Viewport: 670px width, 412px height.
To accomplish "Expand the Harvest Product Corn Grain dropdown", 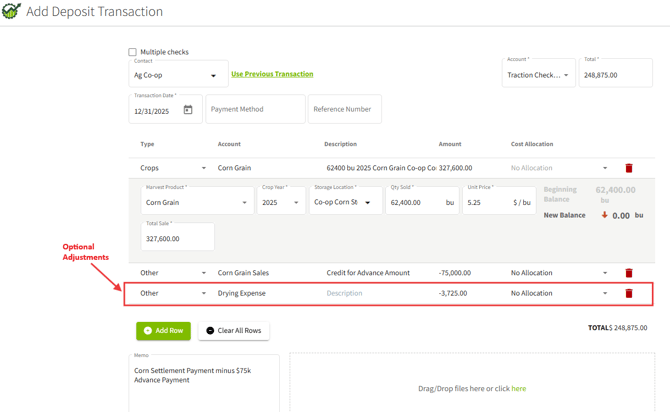I will click(x=244, y=203).
